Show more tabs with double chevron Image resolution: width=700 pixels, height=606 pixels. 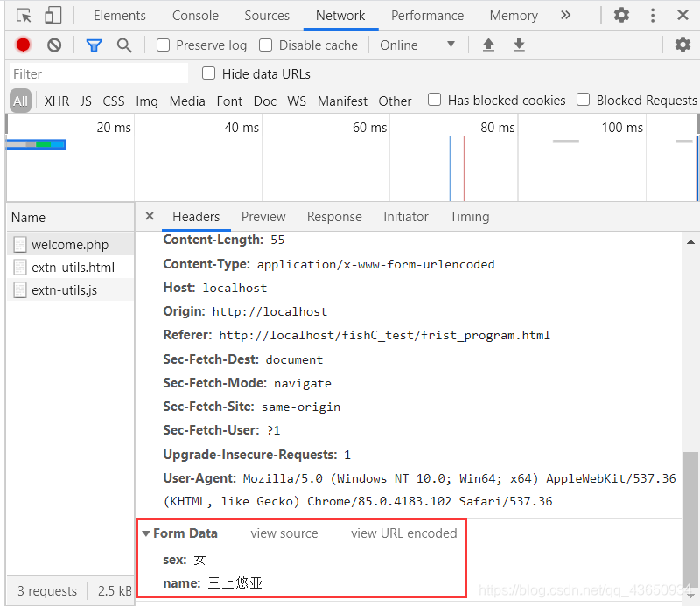(x=565, y=15)
